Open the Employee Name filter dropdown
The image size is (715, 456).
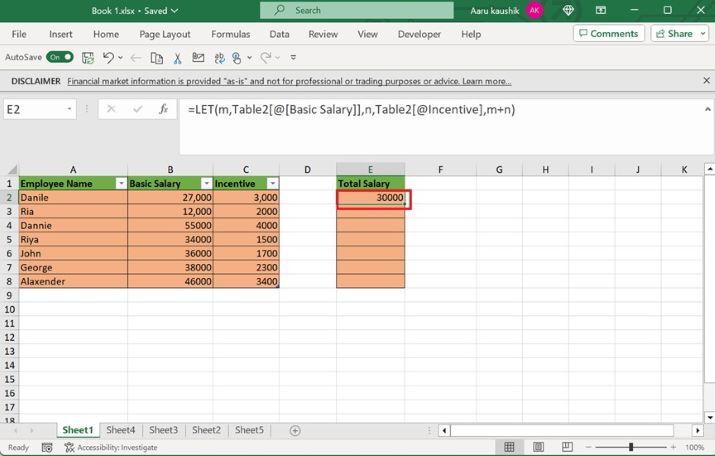pos(121,184)
